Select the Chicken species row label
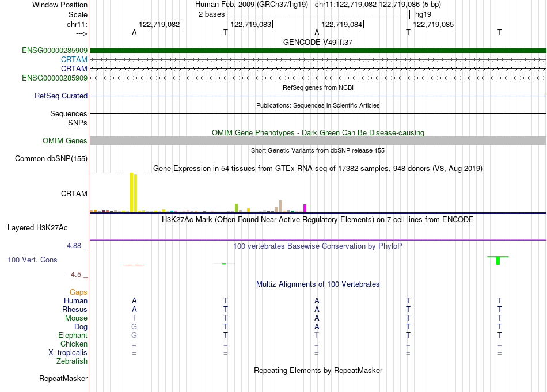547x392 pixels. pos(74,344)
